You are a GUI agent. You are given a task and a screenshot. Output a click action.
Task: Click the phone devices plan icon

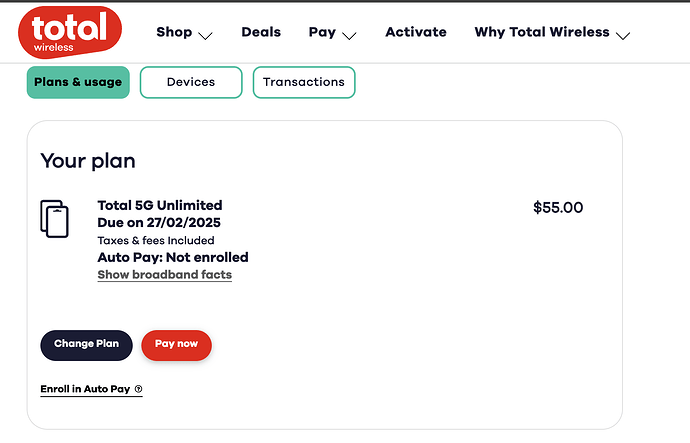[x=55, y=219]
